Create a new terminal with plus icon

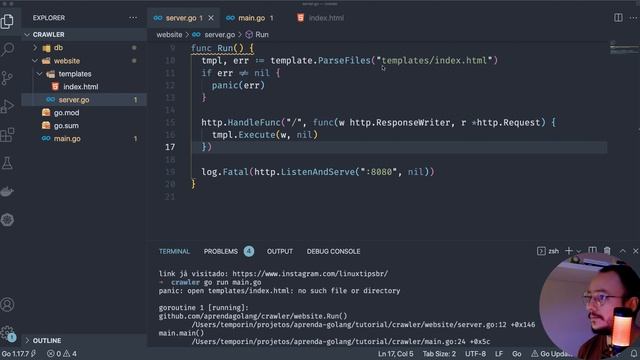(569, 251)
